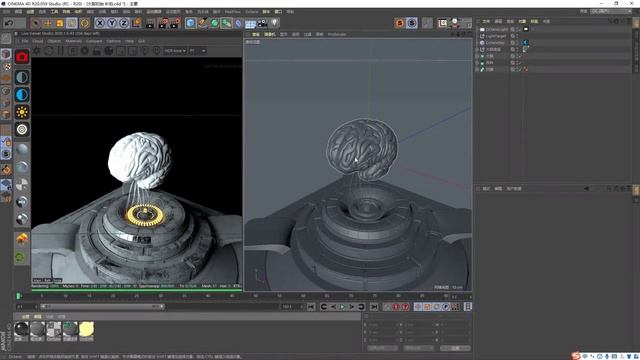Toggle Z axis lock
This screenshot has width=640, height=360.
pyautogui.click(x=124, y=23)
